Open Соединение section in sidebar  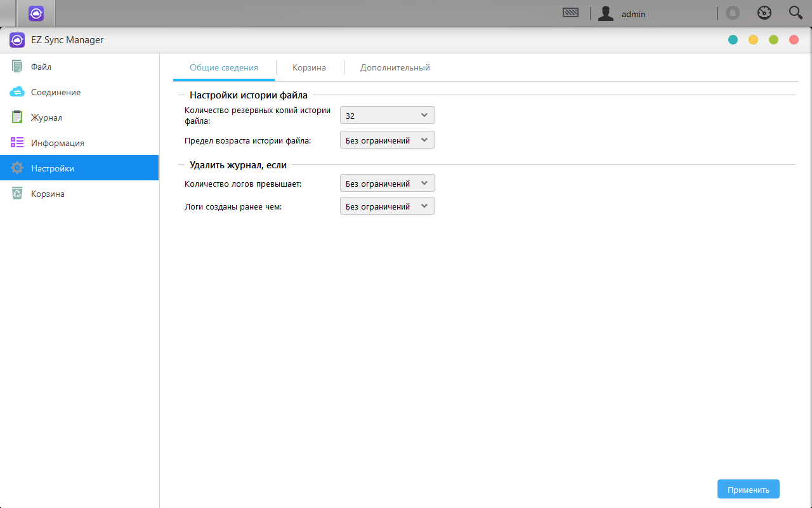(79, 92)
